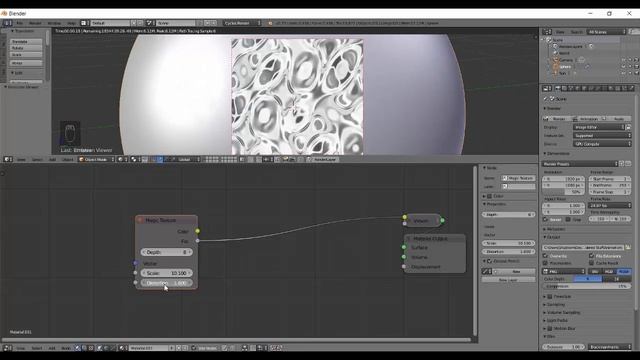Open the 3D viewport View menu
Viewport: 640px width, 360px height.
pos(21,160)
